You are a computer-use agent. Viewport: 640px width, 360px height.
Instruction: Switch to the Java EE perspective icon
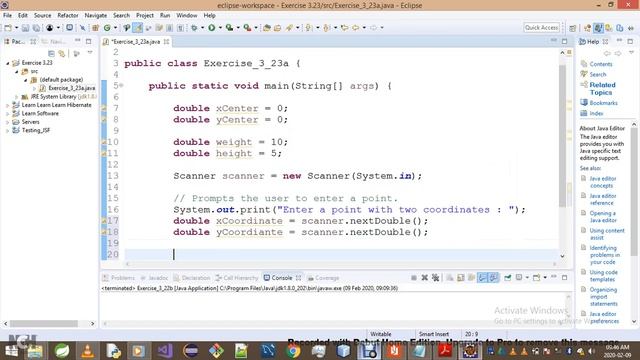point(587,28)
